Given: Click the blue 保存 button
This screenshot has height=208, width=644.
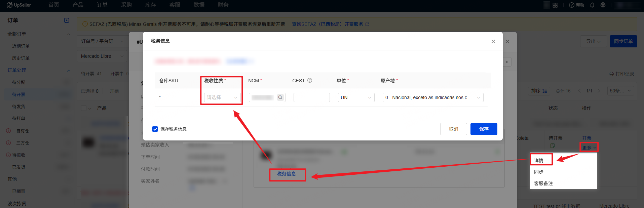Looking at the screenshot, I should 484,129.
